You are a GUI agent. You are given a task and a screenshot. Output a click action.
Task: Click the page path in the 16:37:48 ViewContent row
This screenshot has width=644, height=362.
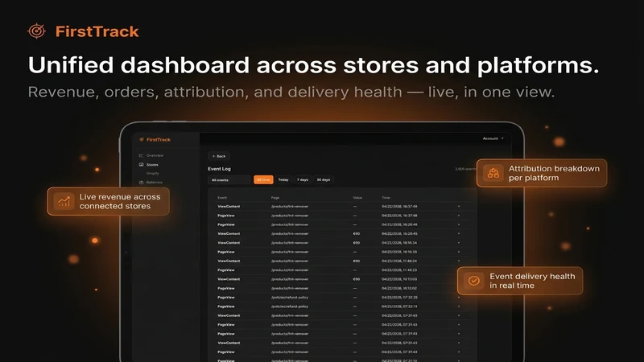click(x=290, y=207)
